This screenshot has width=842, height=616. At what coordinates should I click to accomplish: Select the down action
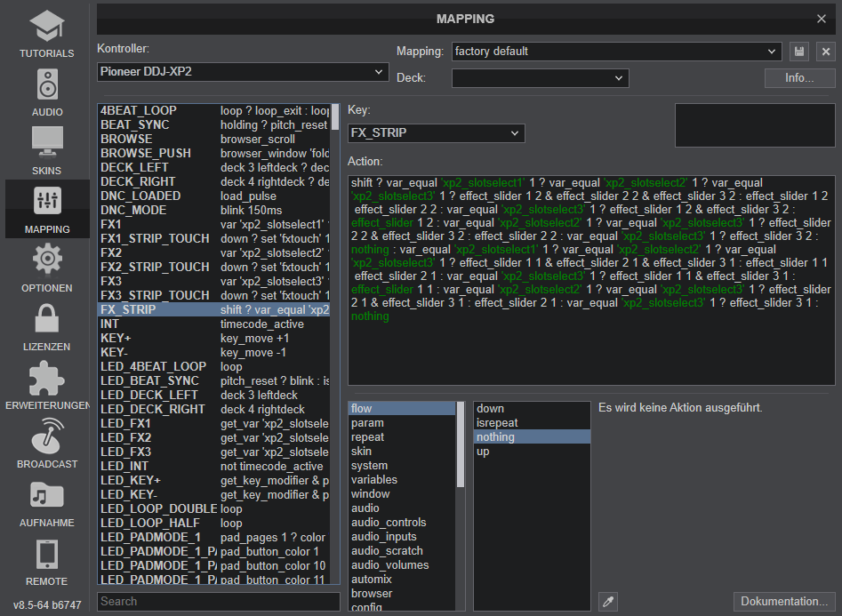(x=532, y=409)
